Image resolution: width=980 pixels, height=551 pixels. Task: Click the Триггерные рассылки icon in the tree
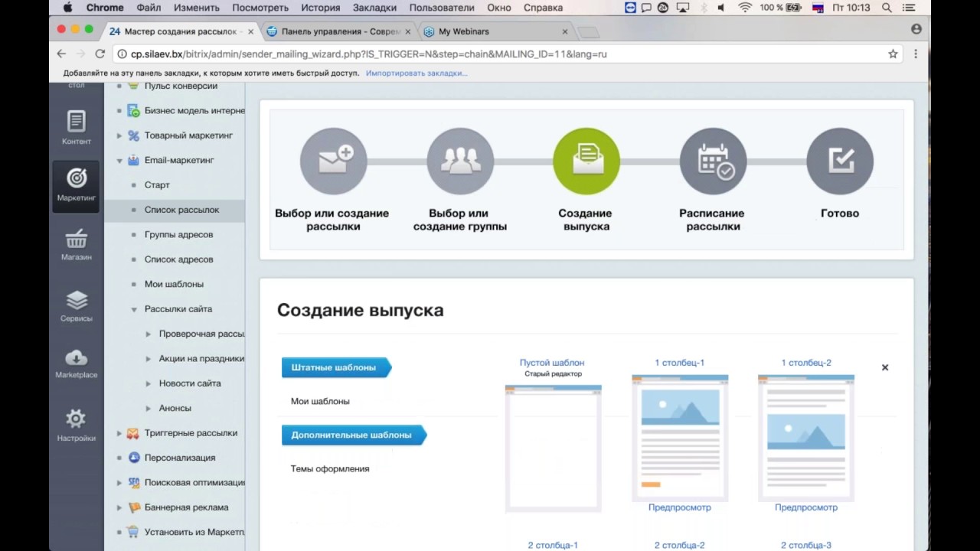tap(134, 433)
